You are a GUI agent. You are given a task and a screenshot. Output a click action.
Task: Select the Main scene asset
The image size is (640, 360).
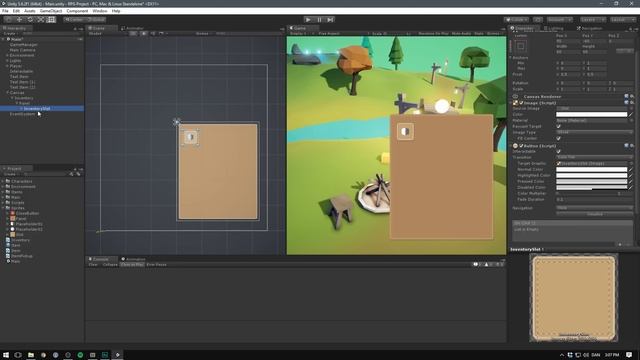16,261
